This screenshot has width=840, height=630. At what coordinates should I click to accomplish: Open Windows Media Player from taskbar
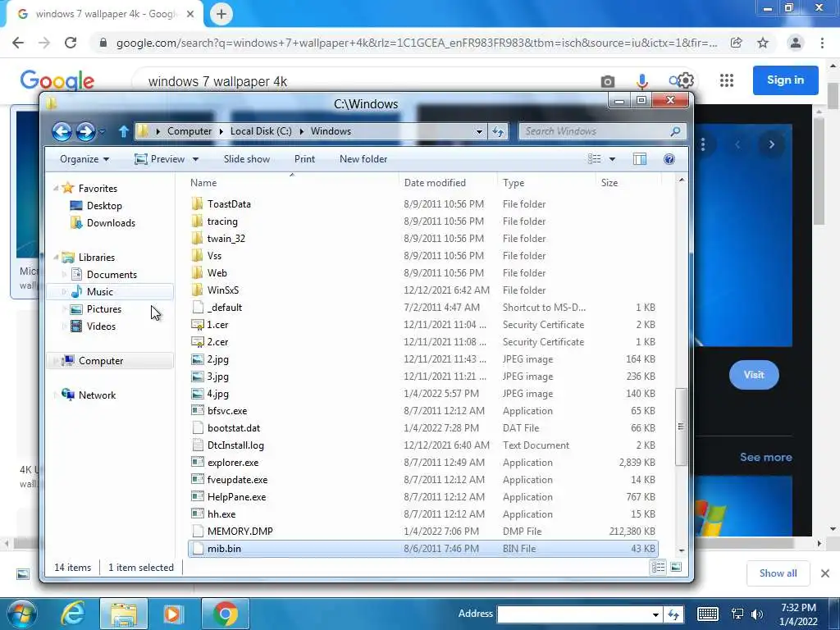click(x=173, y=614)
